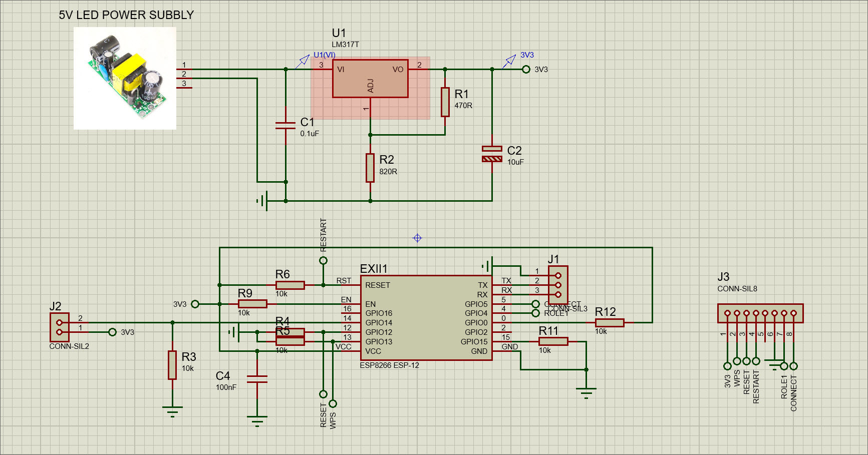Click the "0.1uF" value label
The image size is (868, 455).
click(x=310, y=134)
